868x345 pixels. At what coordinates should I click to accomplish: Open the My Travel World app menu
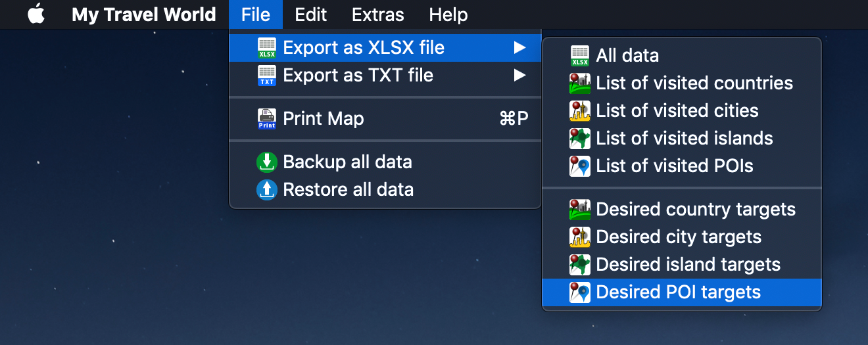pos(143,14)
